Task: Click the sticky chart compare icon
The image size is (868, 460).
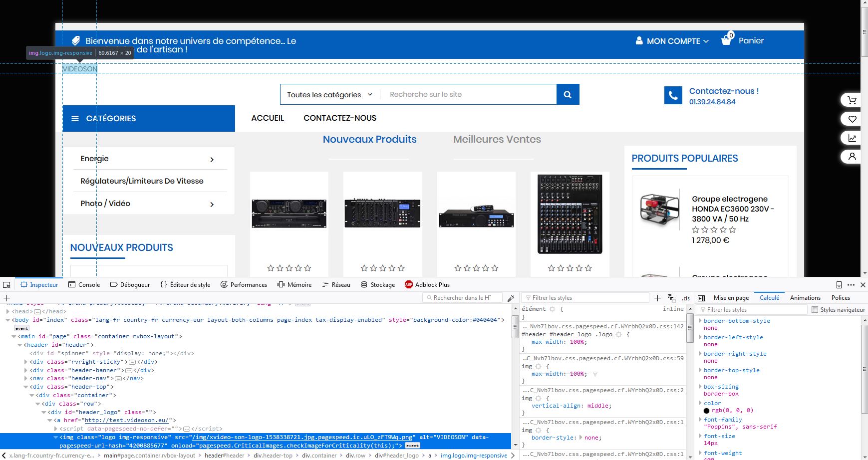Action: [x=852, y=138]
